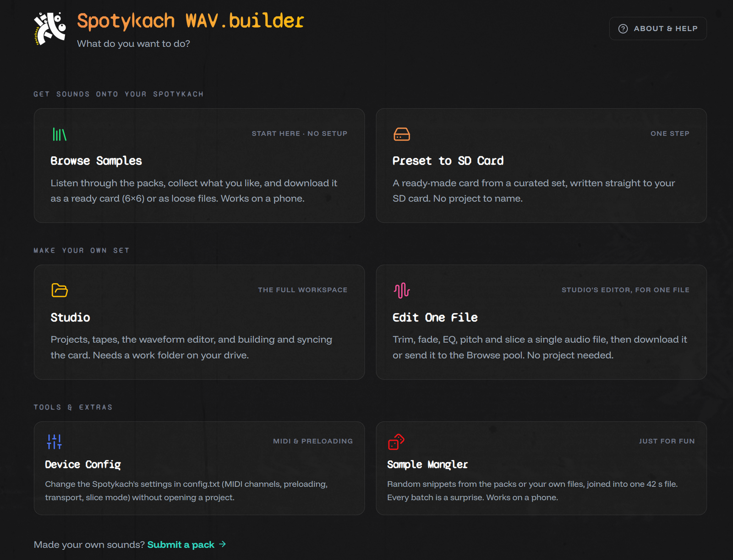Click the Browse Samples library icon
This screenshot has height=560, width=733.
click(60, 134)
